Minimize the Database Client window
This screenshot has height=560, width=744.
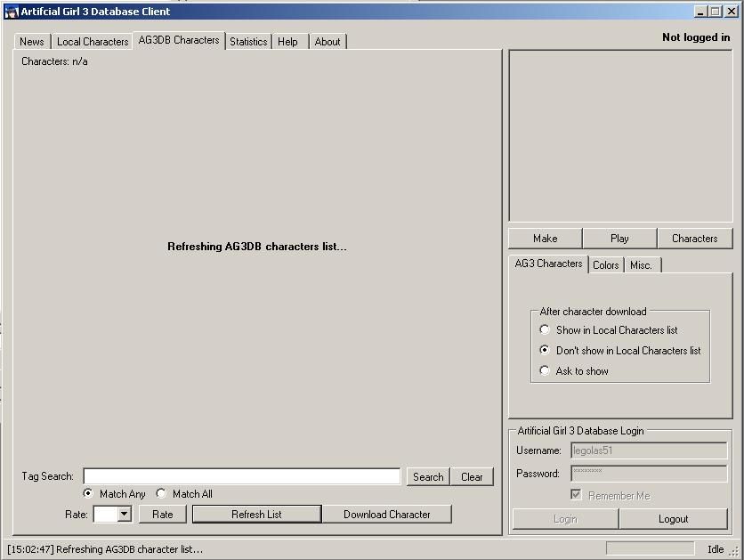tap(700, 12)
